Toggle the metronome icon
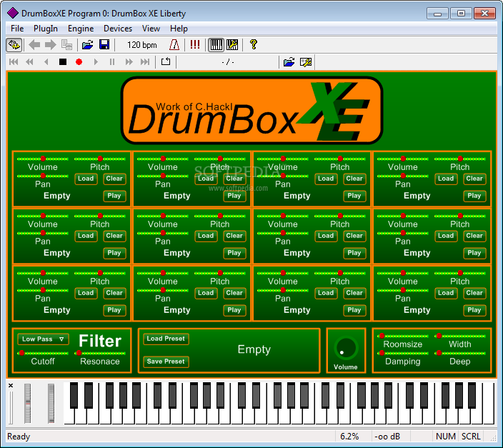503x448 pixels. pyautogui.click(x=174, y=44)
